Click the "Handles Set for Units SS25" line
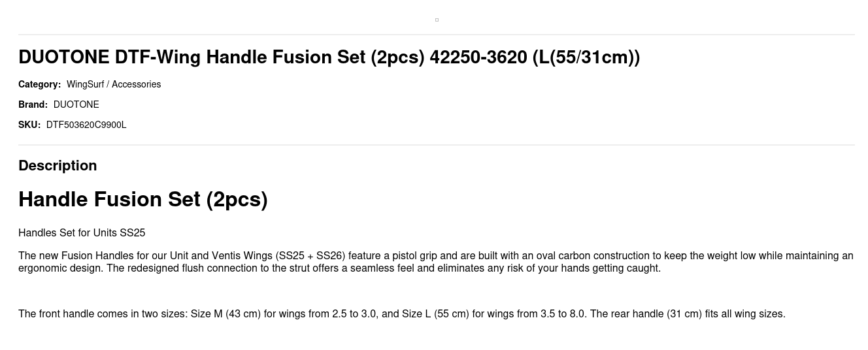The image size is (868, 350). [82, 233]
